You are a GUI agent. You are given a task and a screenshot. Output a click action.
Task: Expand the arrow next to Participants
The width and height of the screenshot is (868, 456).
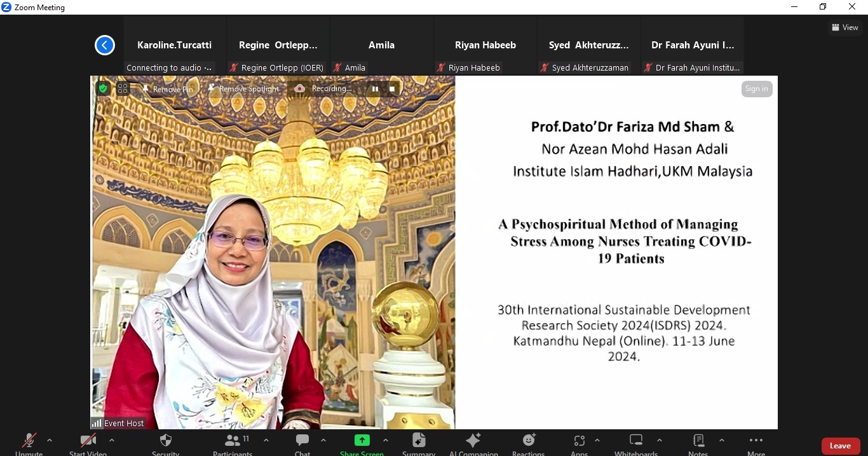266,440
